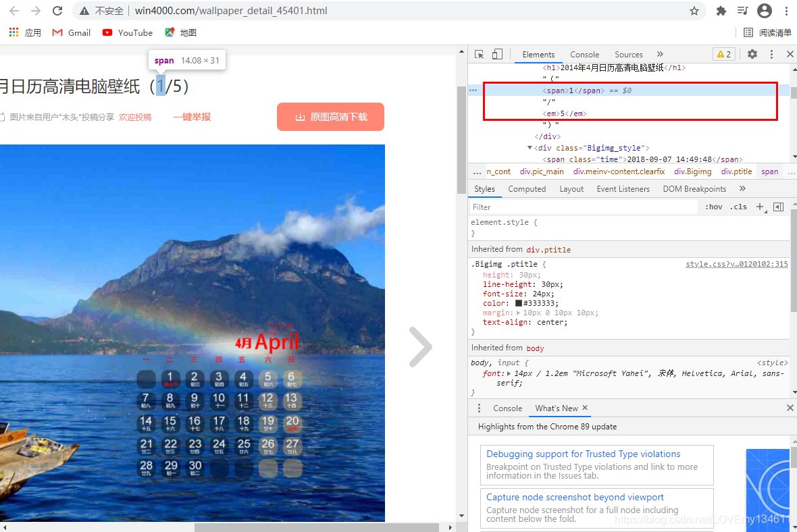Collapse the div Bigimg_style node
797x532 pixels.
530,148
